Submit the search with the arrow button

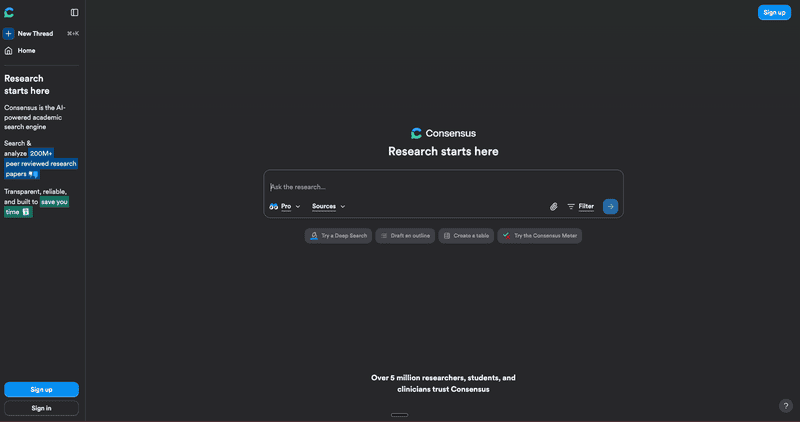[x=610, y=207]
